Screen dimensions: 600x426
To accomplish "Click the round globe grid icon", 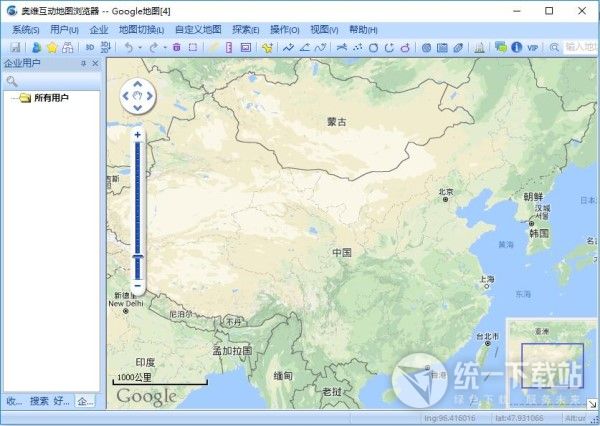I will 427,47.
